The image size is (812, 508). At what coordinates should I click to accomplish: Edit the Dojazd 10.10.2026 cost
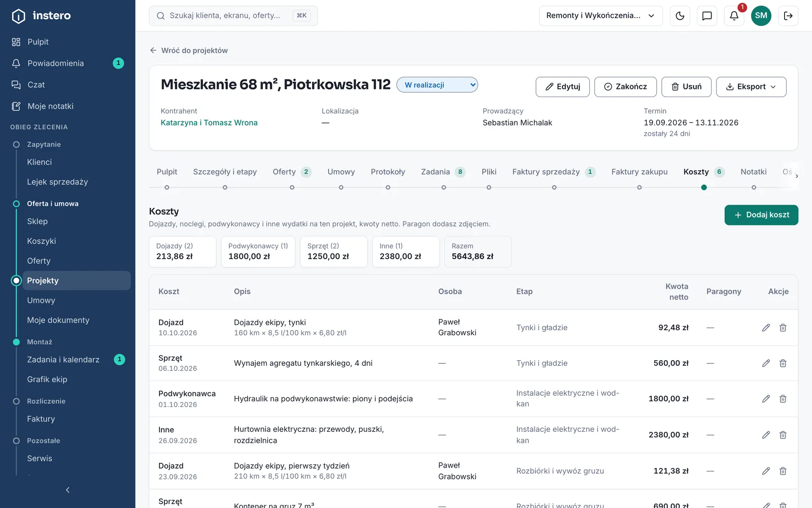[x=766, y=328]
